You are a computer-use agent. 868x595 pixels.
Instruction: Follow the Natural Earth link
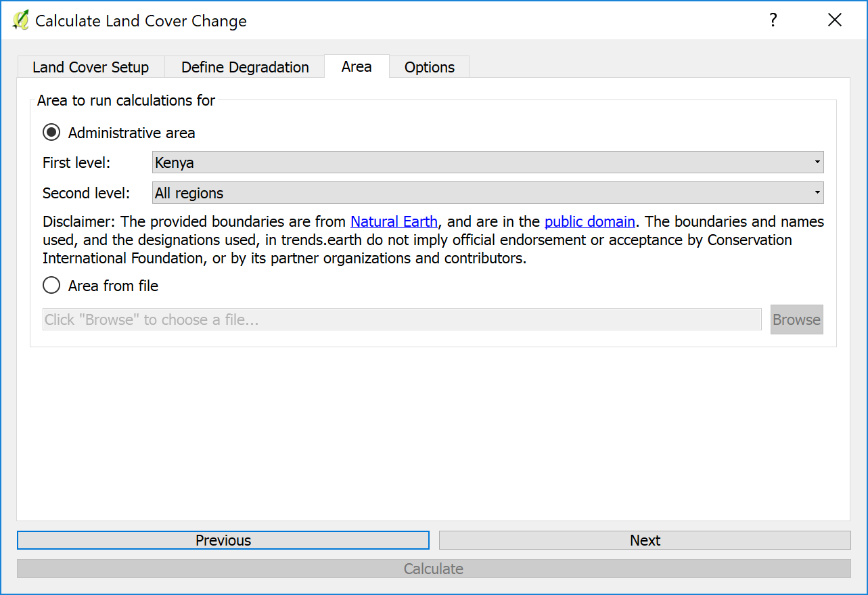pyautogui.click(x=394, y=221)
